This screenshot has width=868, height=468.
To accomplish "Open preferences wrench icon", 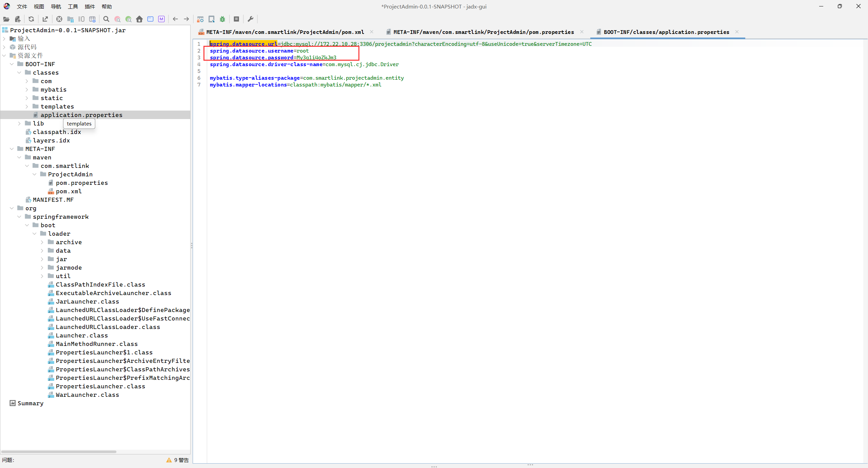I will pos(251,19).
